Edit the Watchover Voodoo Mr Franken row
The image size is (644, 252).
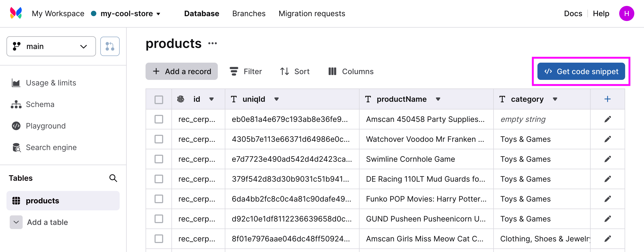[608, 139]
